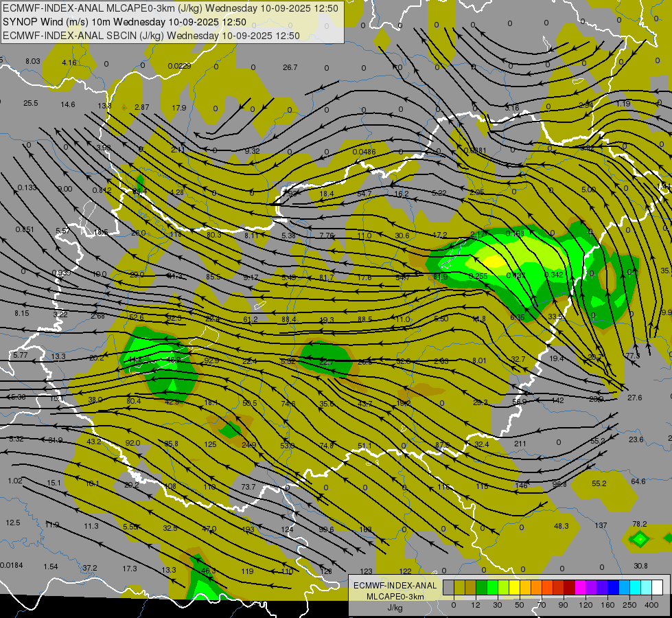The width and height of the screenshot is (672, 618).
Task: Click the legend unit label 'J/kg'
Action: (x=395, y=608)
